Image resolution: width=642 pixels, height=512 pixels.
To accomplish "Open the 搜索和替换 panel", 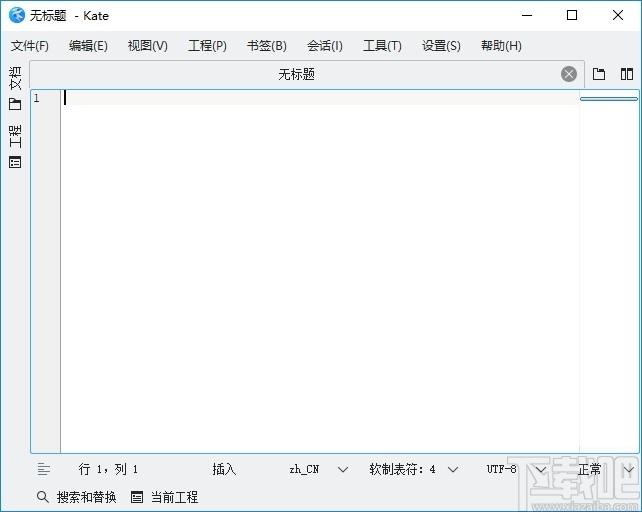I will click(77, 497).
